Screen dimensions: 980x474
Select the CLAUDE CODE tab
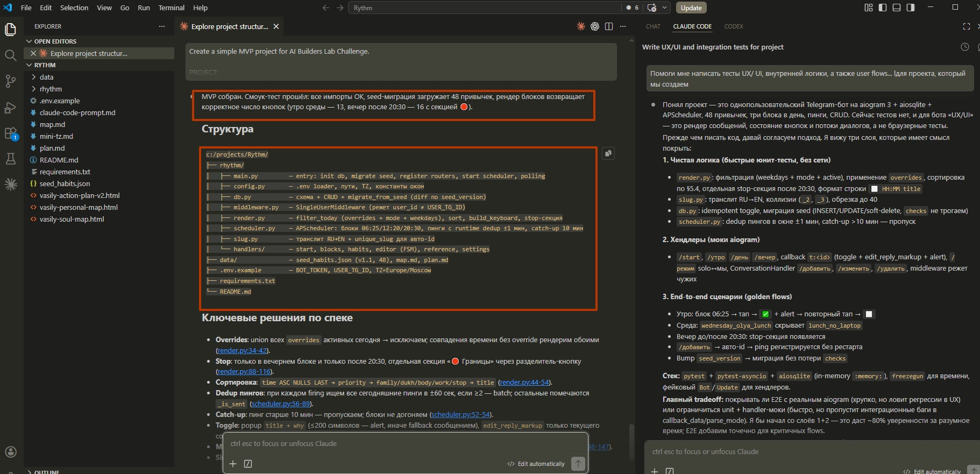pyautogui.click(x=692, y=26)
